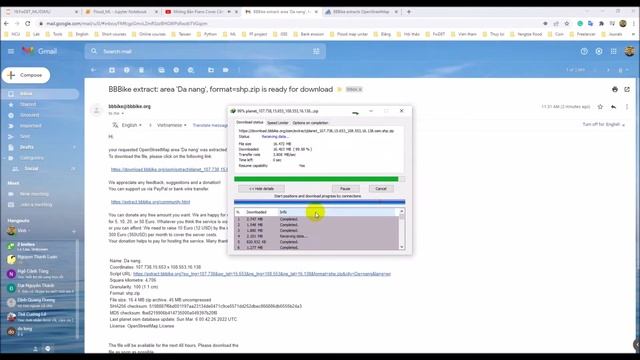Open more actions three-dot menu in toolbar
Image resolution: width=640 pixels, height=360 pixels.
[x=239, y=70]
